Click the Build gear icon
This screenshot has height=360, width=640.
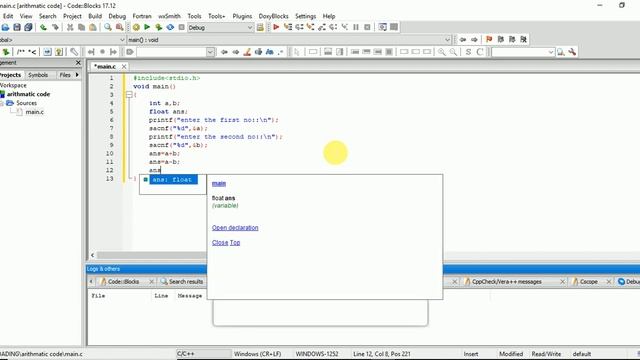point(136,27)
